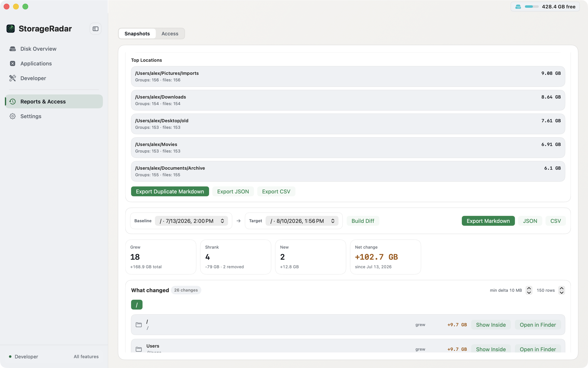The width and height of the screenshot is (588, 368).
Task: Click the 26 changes badge
Action: click(186, 290)
